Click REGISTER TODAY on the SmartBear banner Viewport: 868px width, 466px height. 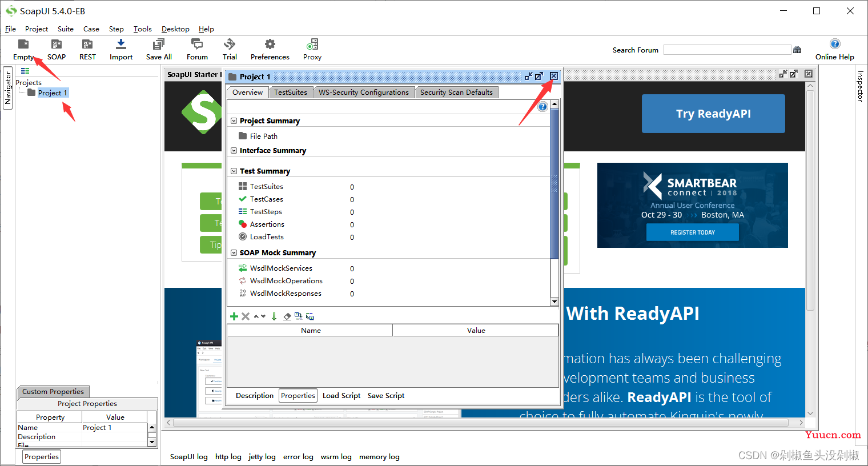693,232
